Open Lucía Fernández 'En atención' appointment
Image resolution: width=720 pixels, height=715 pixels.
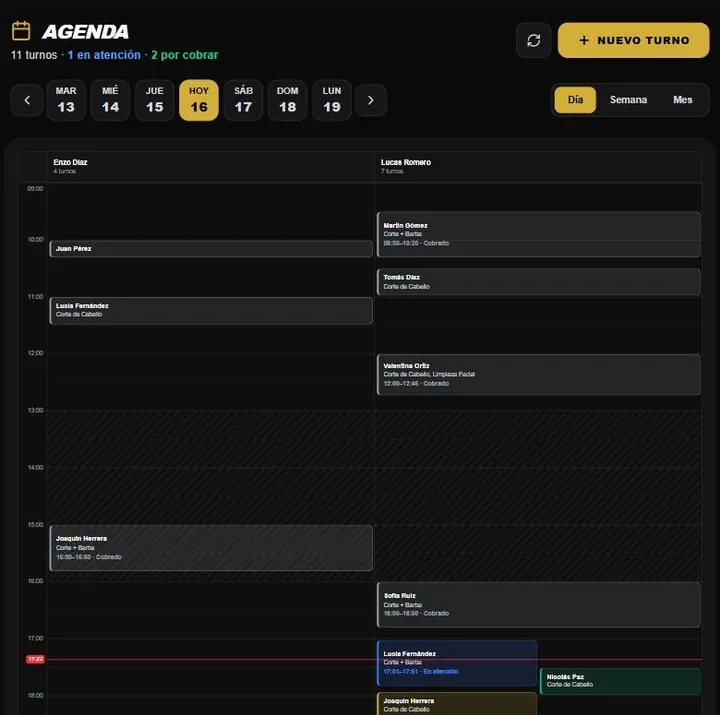pos(457,663)
